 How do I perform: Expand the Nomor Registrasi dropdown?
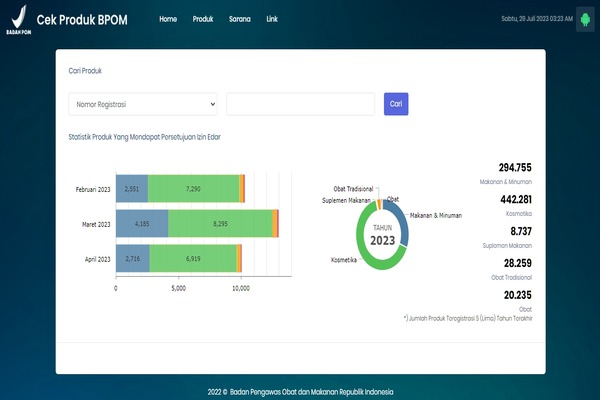[x=143, y=104]
